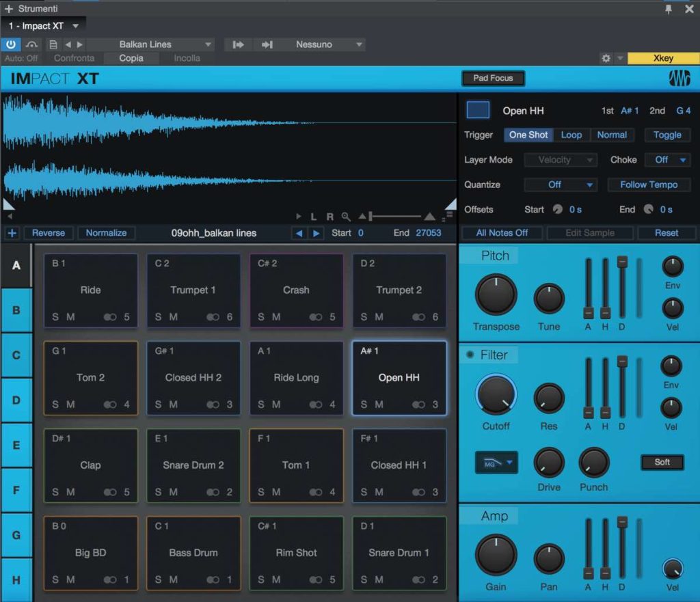Pick the Open HH pad color swatch
The height and width of the screenshot is (602, 700).
[478, 110]
